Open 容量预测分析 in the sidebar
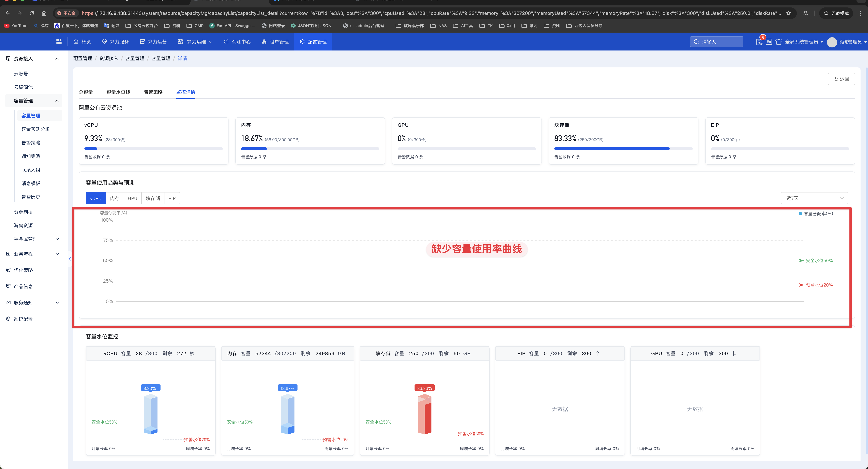The image size is (868, 469). tap(35, 129)
